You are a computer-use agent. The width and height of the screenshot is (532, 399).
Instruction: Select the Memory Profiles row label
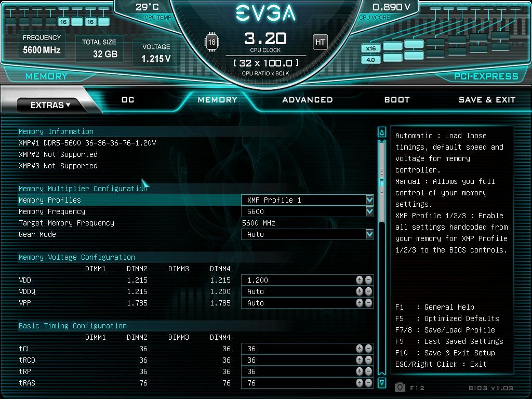(x=50, y=200)
